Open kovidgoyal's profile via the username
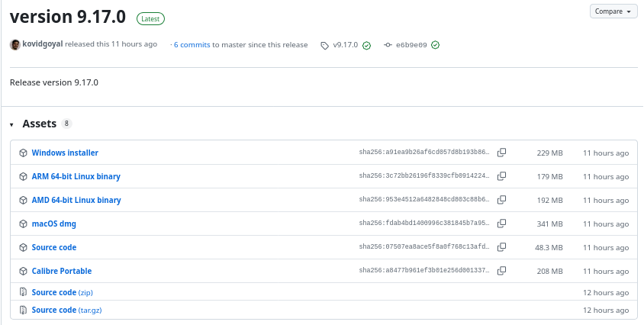This screenshot has width=644, height=325. tap(43, 44)
